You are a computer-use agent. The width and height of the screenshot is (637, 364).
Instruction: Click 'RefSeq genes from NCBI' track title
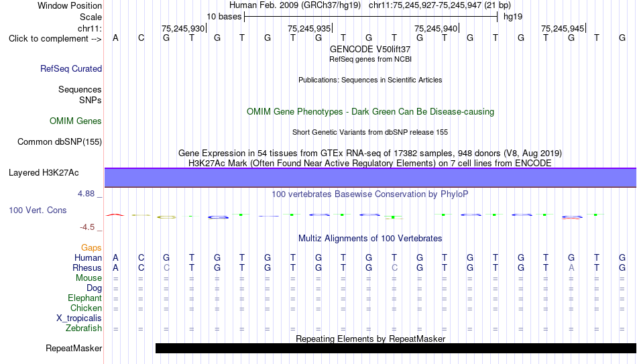(370, 59)
